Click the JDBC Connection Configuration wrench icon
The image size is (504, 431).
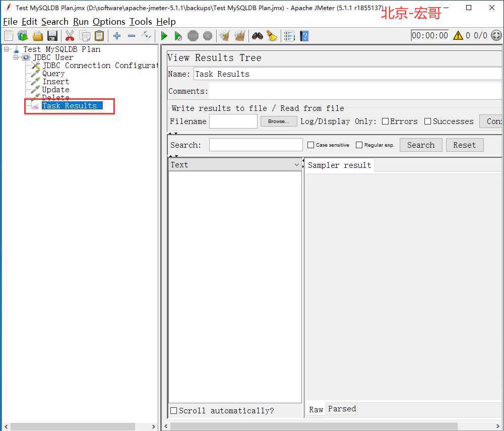pos(36,66)
